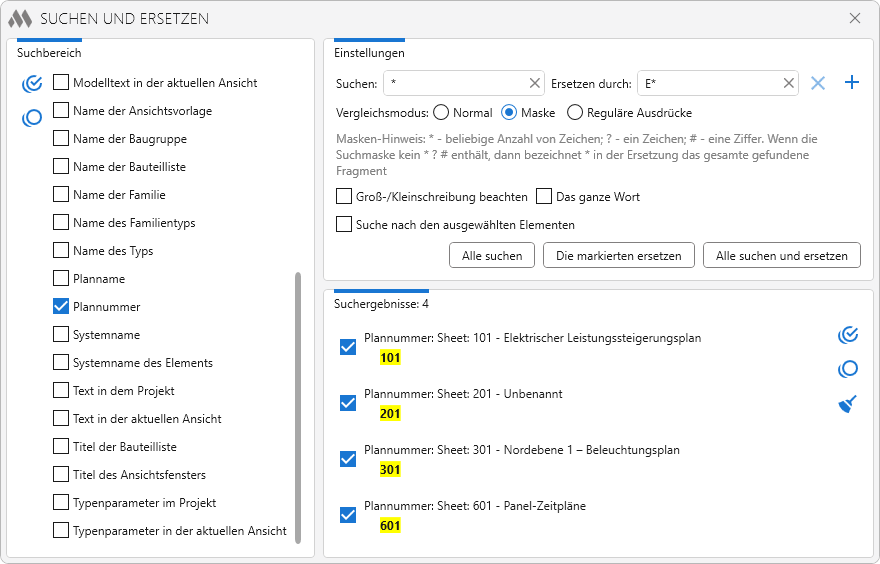This screenshot has width=880, height=564.
Task: Check all search results icon
Action: point(848,335)
